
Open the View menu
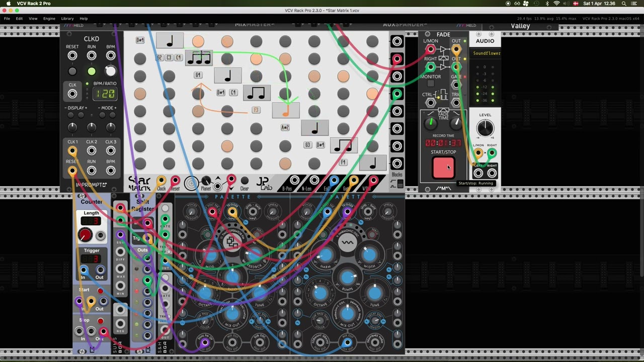coord(33,19)
